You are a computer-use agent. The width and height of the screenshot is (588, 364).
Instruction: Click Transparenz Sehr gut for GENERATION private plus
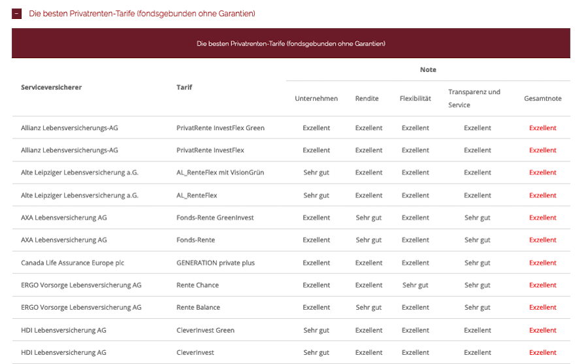478,263
